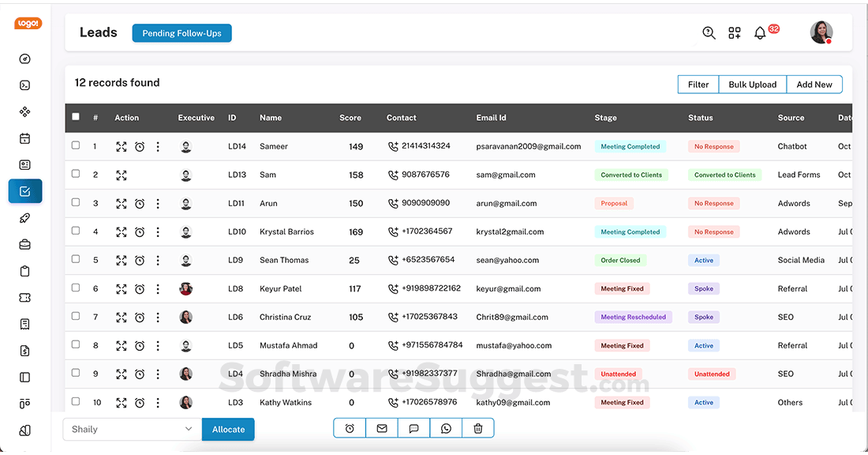The image size is (868, 455).
Task: Switch to the Leads sidebar section
Action: [x=24, y=190]
